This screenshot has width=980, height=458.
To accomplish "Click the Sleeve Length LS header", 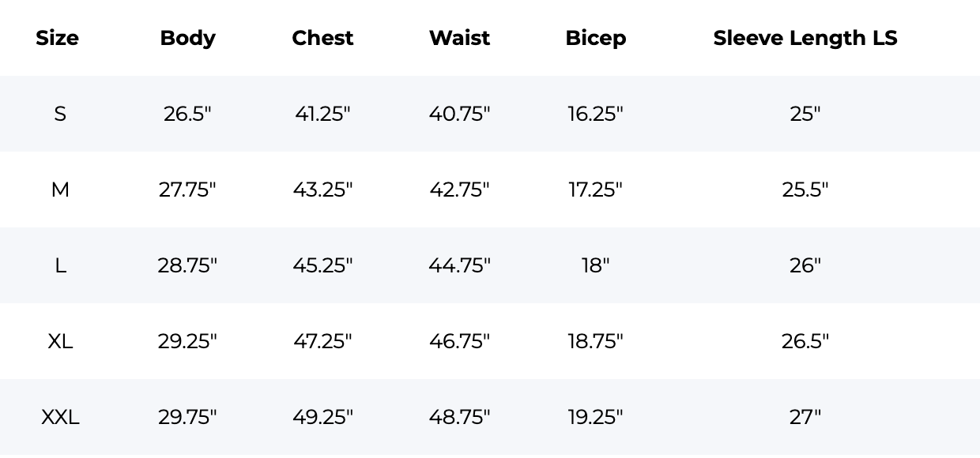I will [x=805, y=38].
